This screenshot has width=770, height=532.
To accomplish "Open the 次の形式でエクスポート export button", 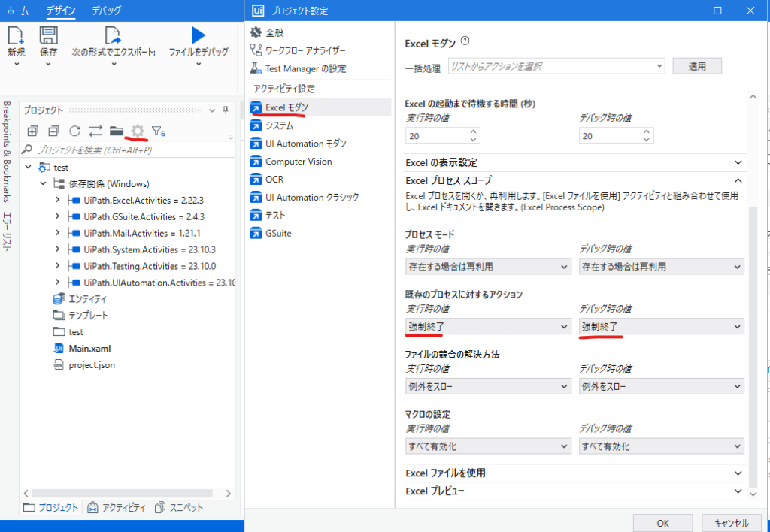I will pos(114,47).
